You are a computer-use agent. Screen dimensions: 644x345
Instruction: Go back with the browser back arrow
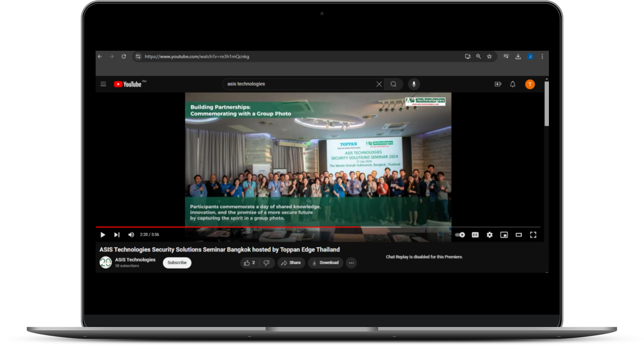click(100, 56)
